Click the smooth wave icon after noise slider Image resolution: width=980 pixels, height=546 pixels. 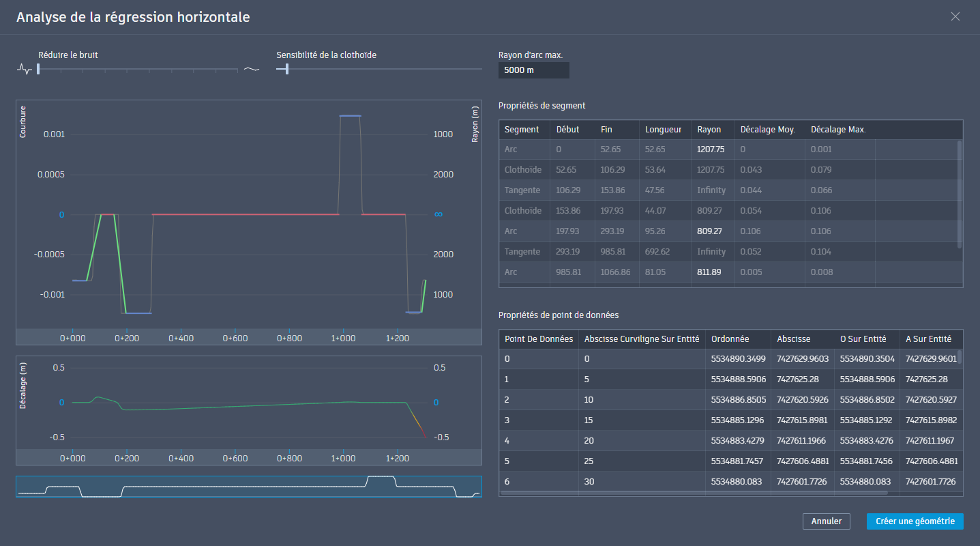coord(252,69)
